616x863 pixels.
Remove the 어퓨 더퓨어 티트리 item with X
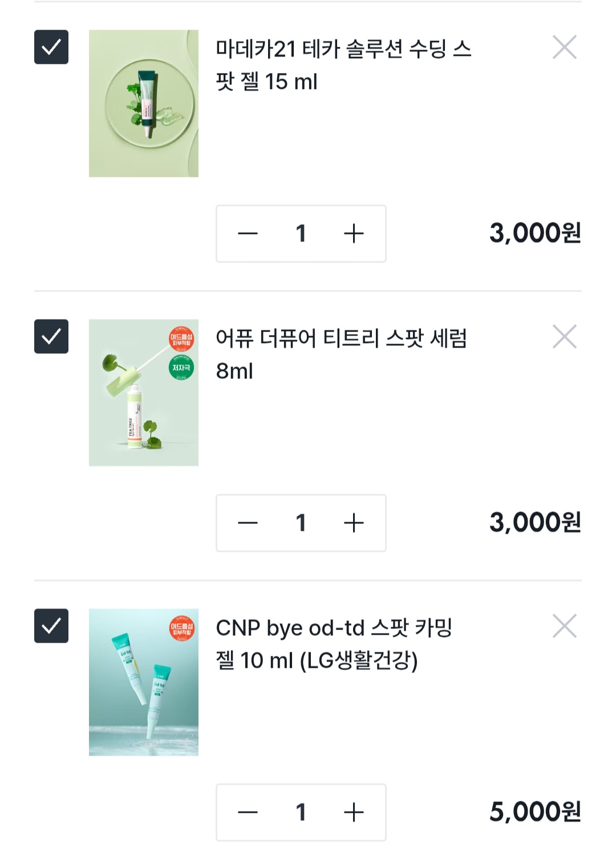(x=565, y=337)
